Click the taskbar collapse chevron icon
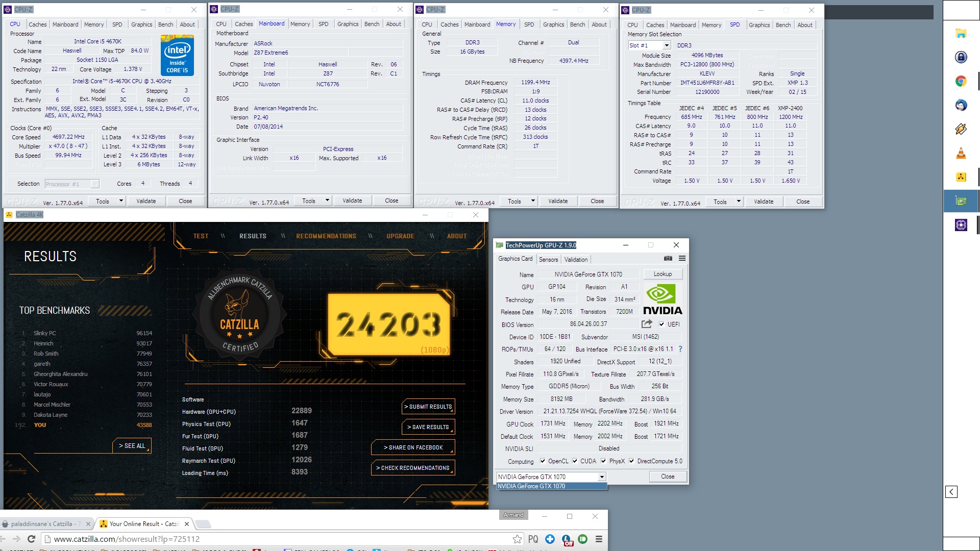980x551 pixels. pos(951,492)
